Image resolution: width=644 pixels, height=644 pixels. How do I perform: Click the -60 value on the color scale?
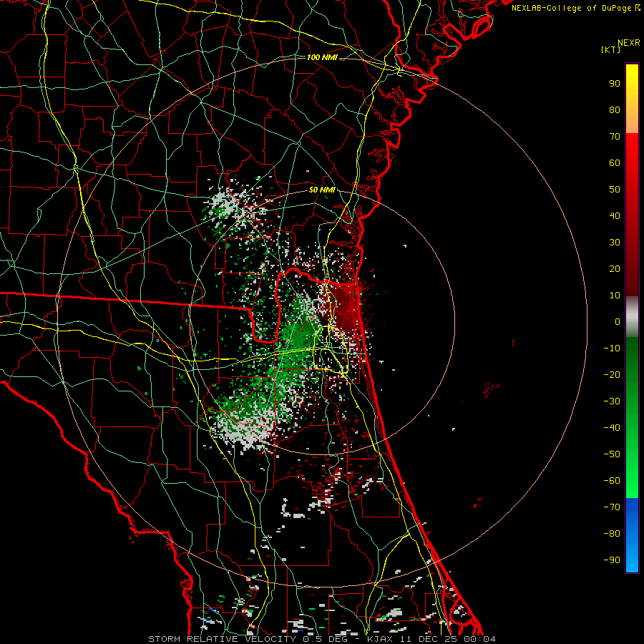pyautogui.click(x=612, y=481)
